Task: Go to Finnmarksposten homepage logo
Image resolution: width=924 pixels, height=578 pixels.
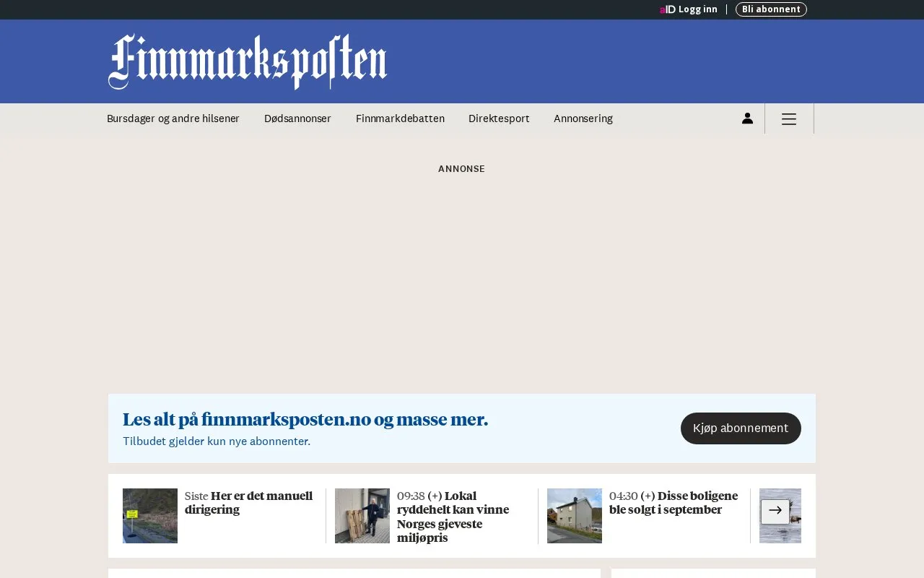Action: coord(248,61)
